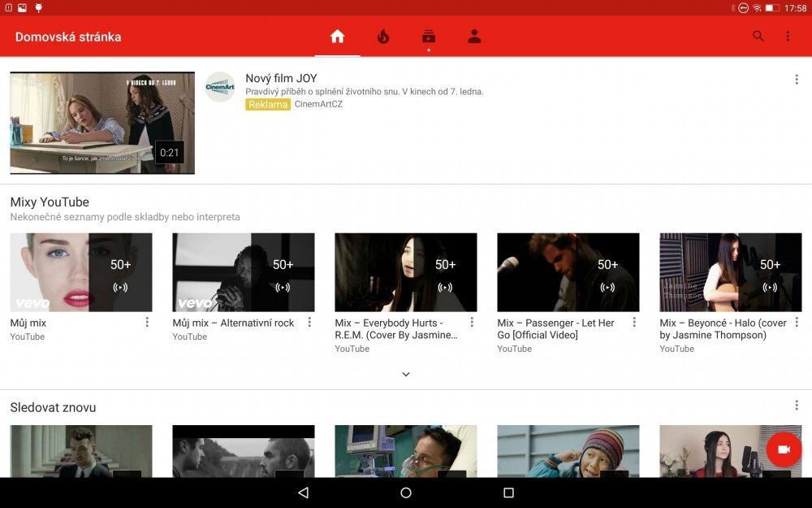Open Můj mix – Alternativní rock thumbnail
The height and width of the screenshot is (508, 812).
point(244,272)
